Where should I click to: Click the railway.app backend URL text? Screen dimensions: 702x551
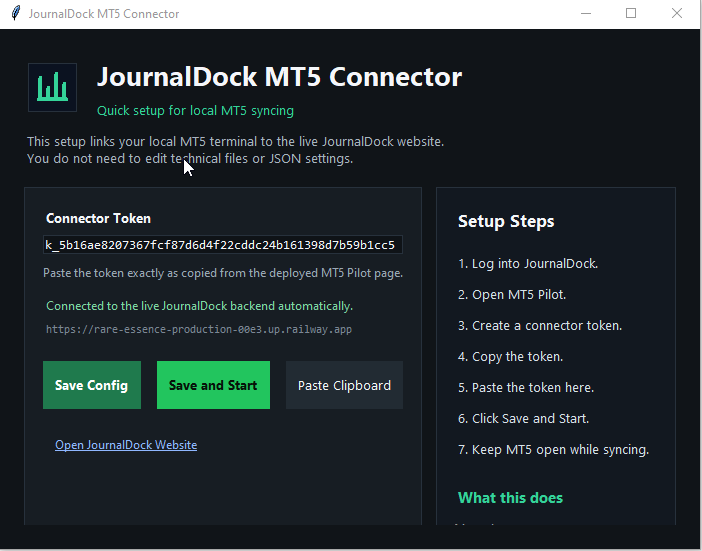(199, 329)
